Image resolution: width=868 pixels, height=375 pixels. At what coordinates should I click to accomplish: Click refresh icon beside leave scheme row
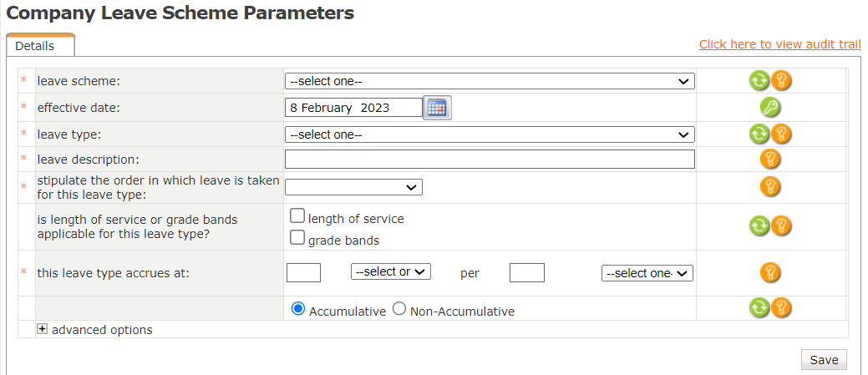point(759,81)
